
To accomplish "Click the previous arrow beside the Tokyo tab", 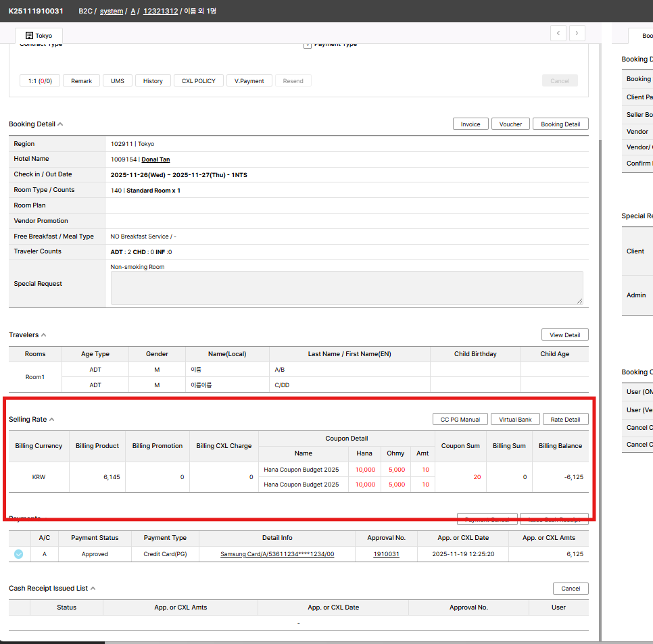I will coord(558,33).
